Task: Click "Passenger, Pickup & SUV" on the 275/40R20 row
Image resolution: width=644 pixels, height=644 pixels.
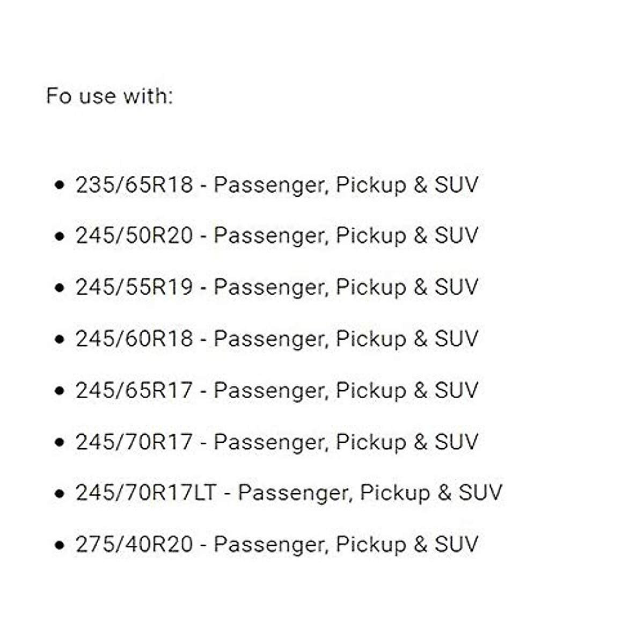Action: pos(346,545)
